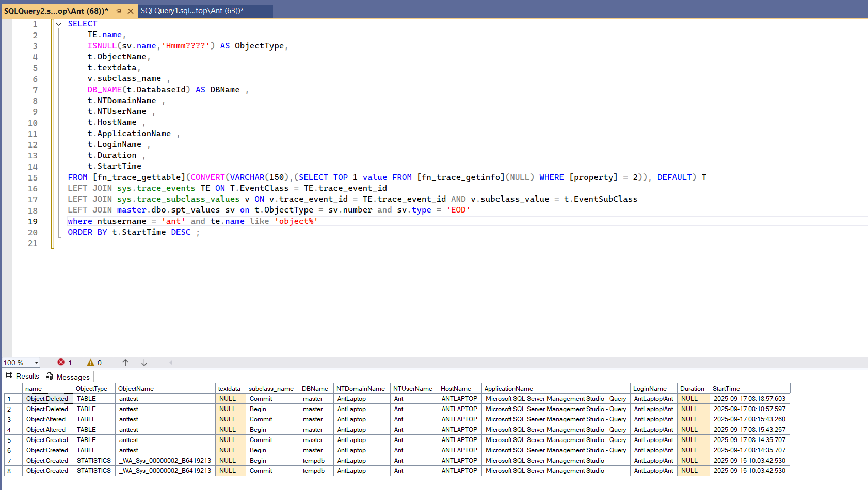Click the tempdb cell in row 7

tap(314, 461)
